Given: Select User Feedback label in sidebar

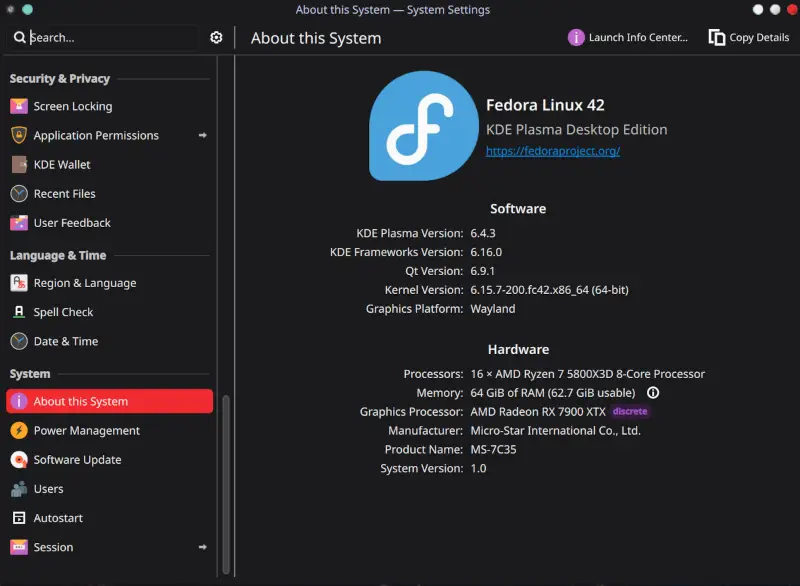Looking at the screenshot, I should pos(72,223).
